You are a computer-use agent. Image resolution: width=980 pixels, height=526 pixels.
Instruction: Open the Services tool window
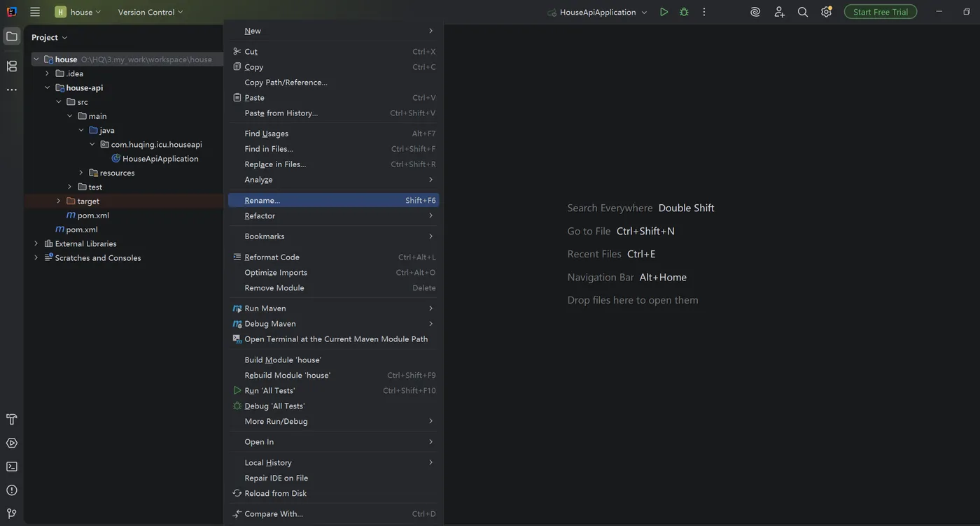coord(12,443)
